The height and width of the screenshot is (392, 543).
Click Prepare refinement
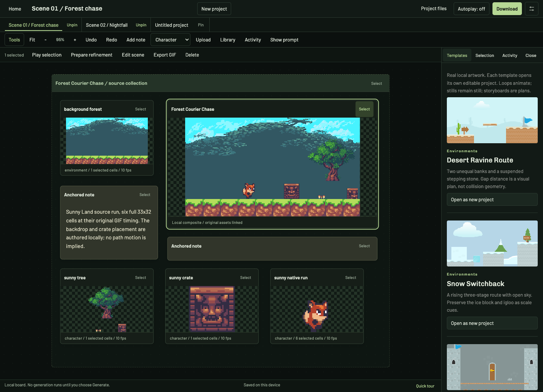[92, 55]
